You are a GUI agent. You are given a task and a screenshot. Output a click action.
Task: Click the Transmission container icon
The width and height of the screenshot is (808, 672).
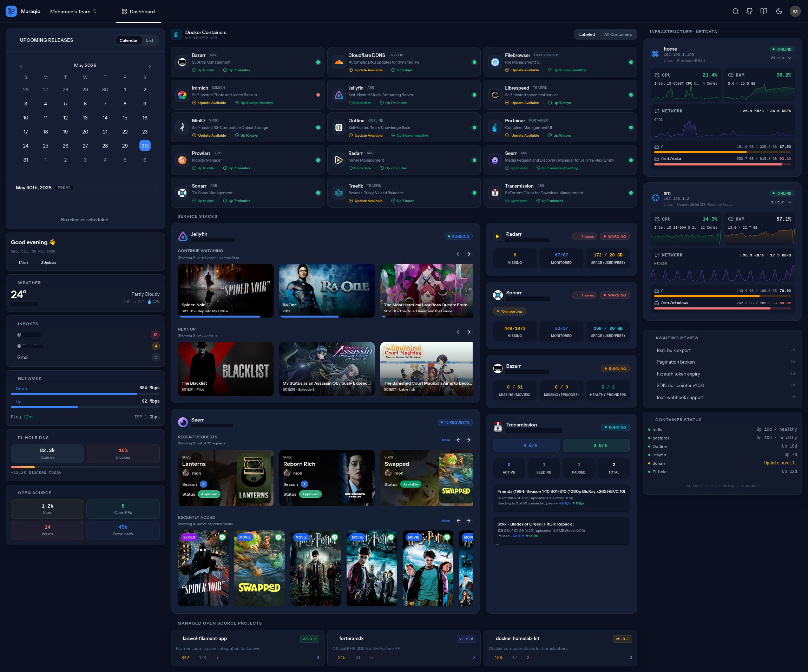coord(495,193)
